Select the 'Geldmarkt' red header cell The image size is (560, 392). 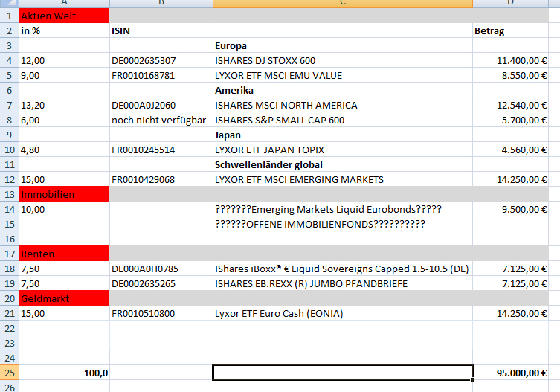(64, 299)
